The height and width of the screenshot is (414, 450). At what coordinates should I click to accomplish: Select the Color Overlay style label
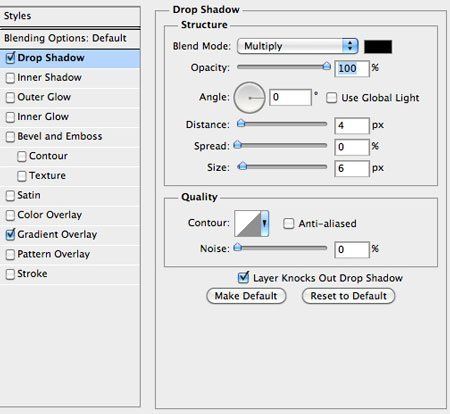pos(50,215)
